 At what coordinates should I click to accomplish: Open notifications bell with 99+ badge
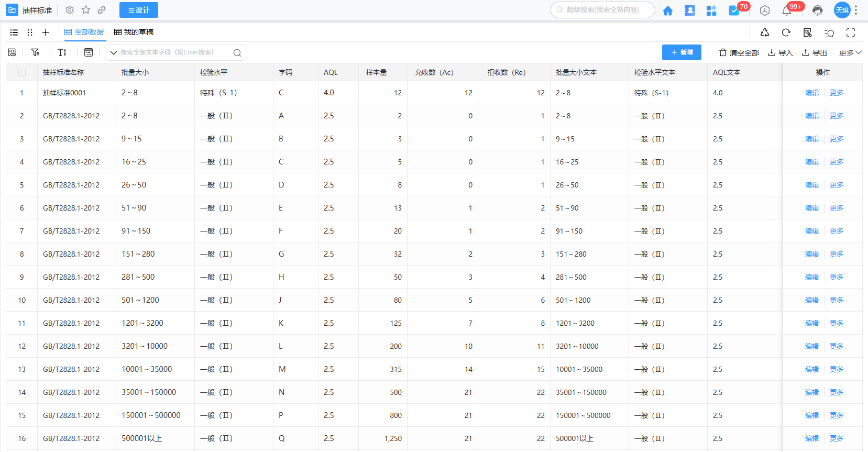787,10
